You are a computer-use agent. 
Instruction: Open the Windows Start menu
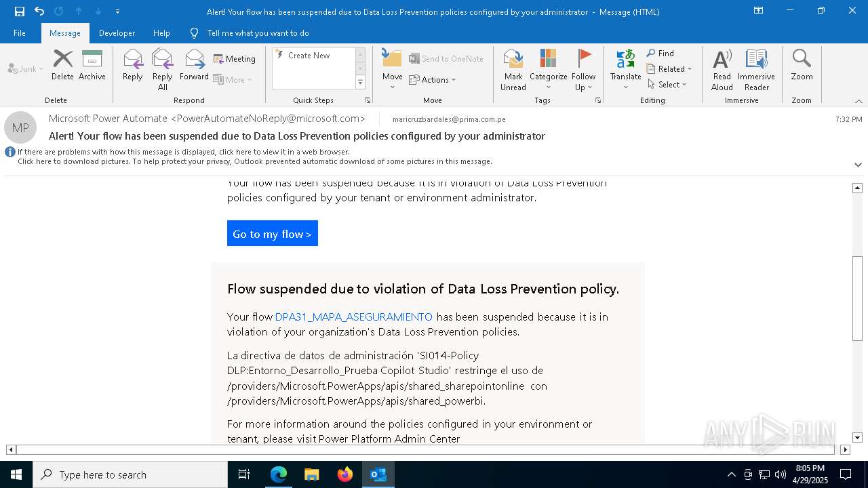pos(16,474)
